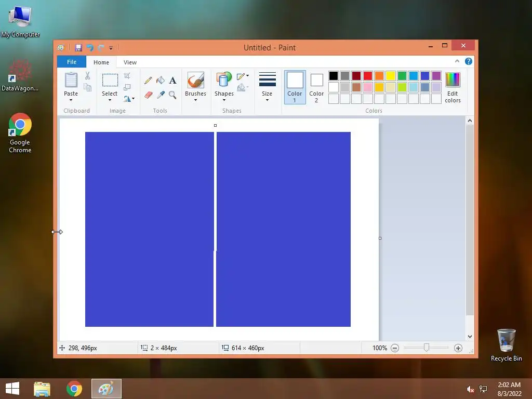
Task: Open File Explorer from the taskbar
Action: [x=42, y=389]
